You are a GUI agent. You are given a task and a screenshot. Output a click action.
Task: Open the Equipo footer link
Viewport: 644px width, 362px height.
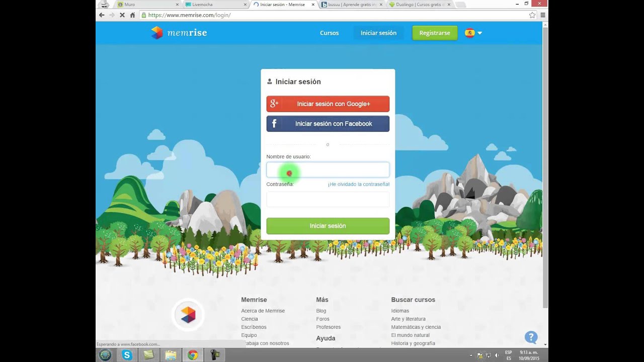click(249, 335)
